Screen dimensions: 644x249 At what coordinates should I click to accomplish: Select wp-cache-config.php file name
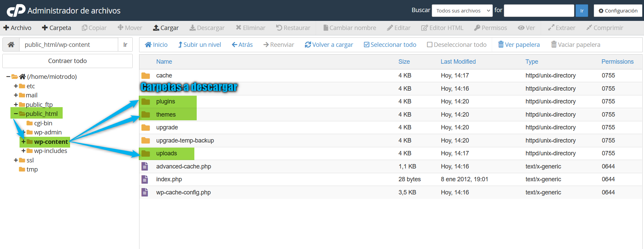[x=184, y=192]
